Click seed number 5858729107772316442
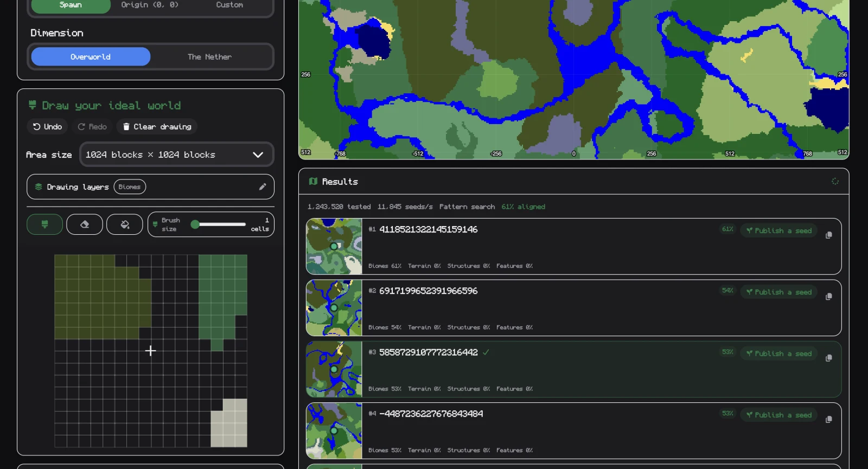The width and height of the screenshot is (868, 469). pyautogui.click(x=428, y=352)
